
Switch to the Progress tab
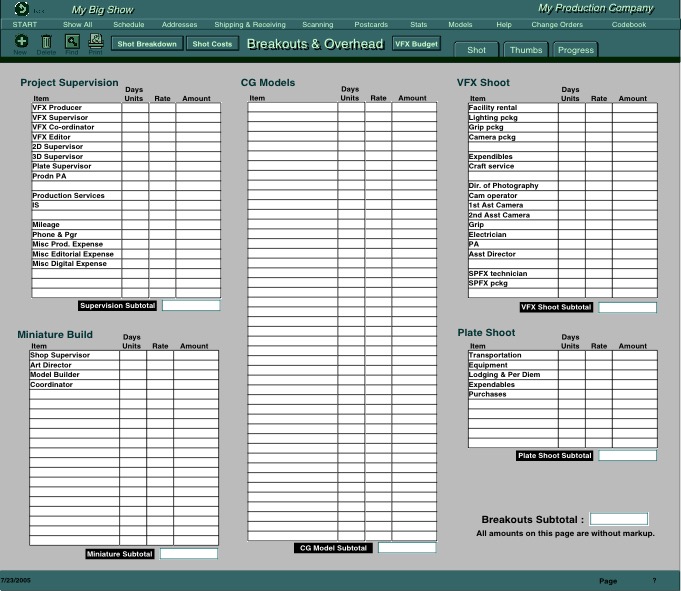[x=576, y=49]
